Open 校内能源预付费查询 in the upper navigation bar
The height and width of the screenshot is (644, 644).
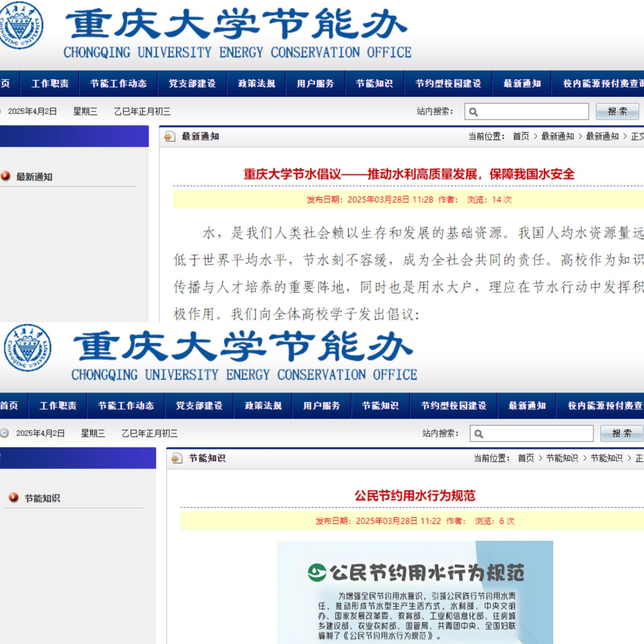[598, 83]
